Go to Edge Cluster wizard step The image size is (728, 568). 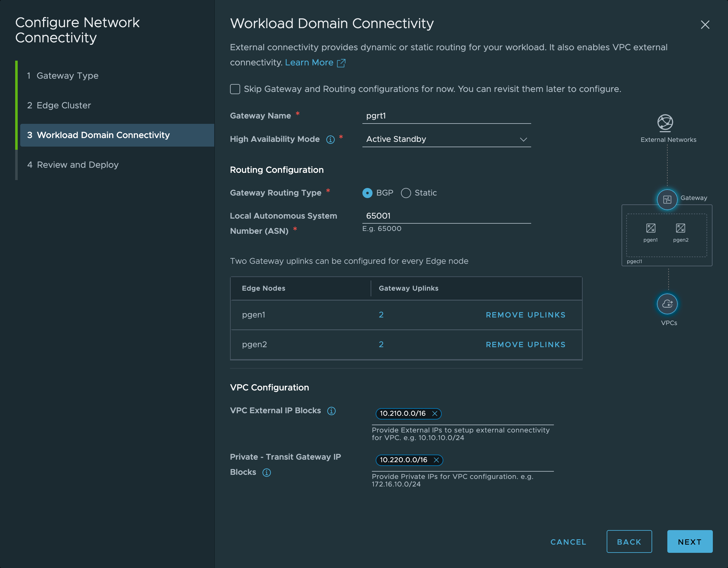tap(63, 105)
